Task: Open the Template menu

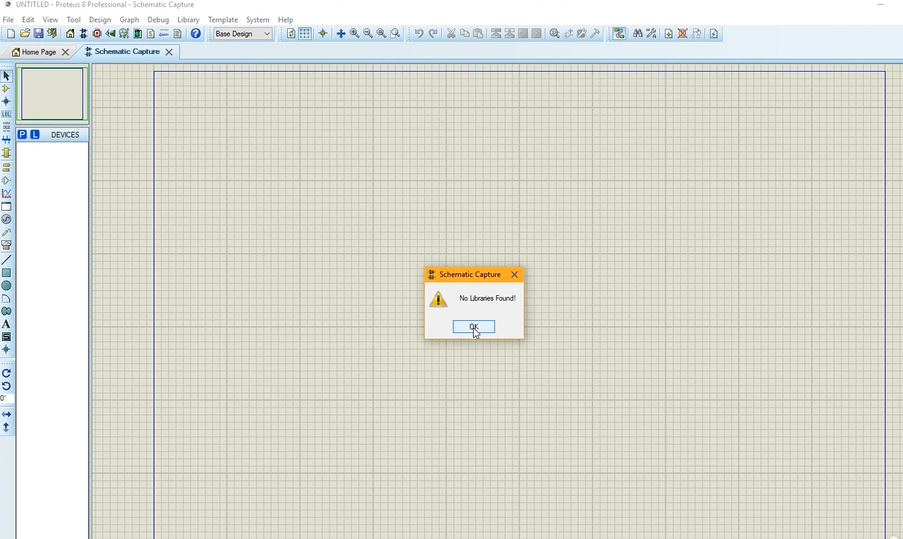Action: click(x=222, y=20)
